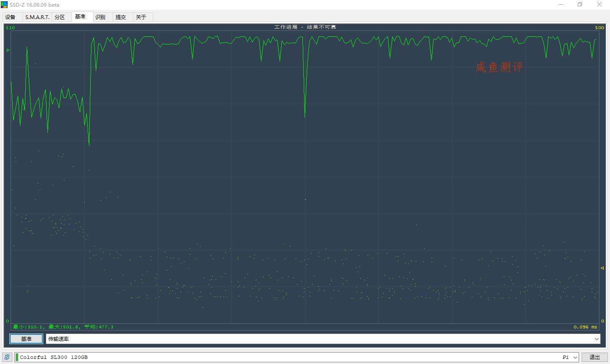The image size is (610, 364).
Task: Restore down the SSD-Z window
Action: pos(580,5)
